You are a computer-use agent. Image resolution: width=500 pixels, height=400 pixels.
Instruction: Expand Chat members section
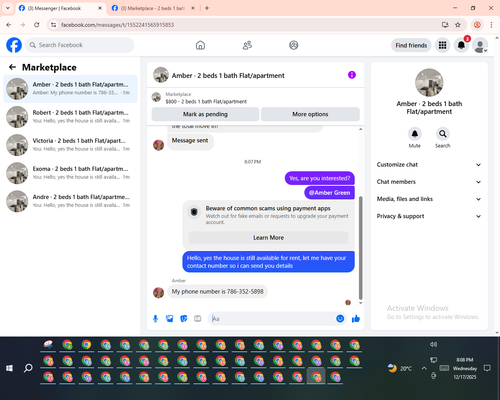click(429, 182)
